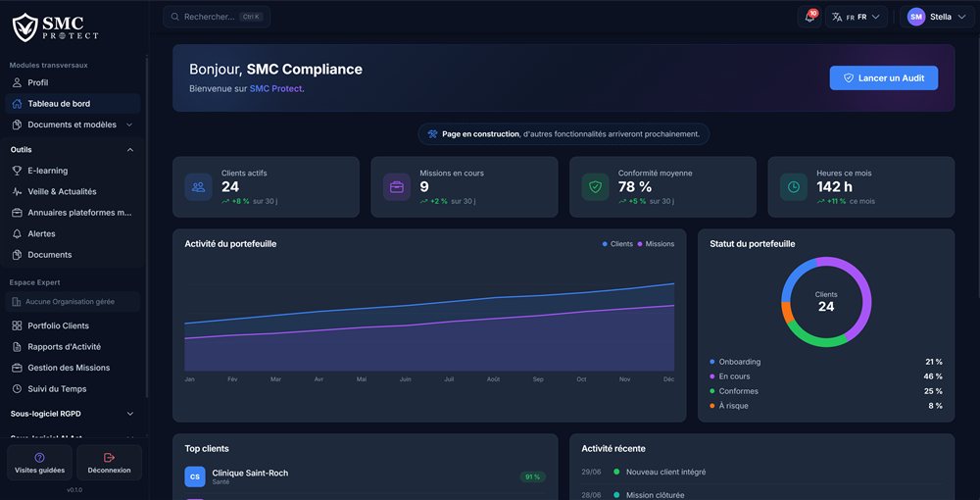The height and width of the screenshot is (500, 980).
Task: Click the Annuaires plateformes briefcase icon
Action: pyautogui.click(x=17, y=213)
